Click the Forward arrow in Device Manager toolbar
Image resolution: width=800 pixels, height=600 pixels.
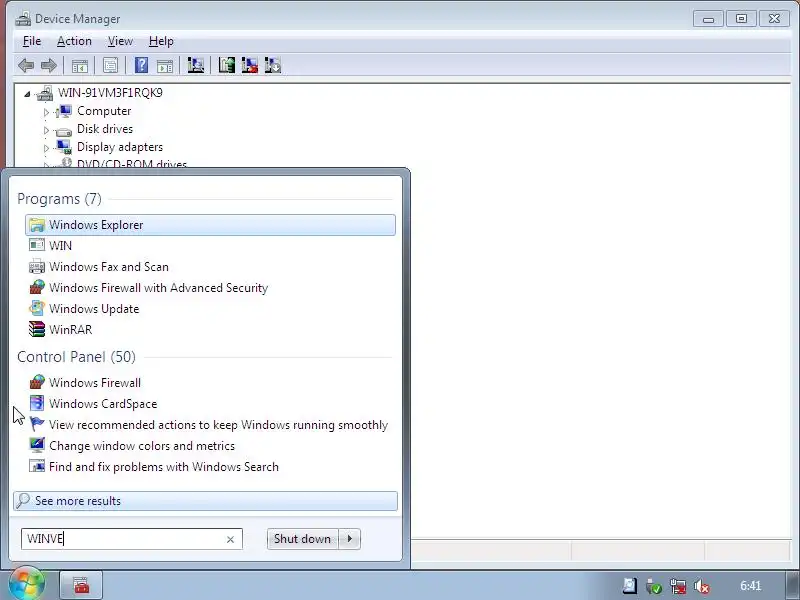point(49,65)
